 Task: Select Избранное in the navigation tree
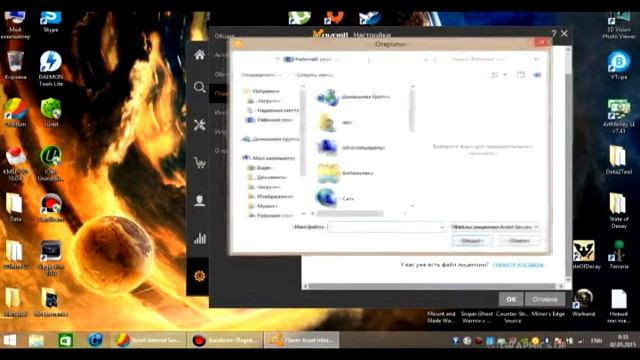266,91
